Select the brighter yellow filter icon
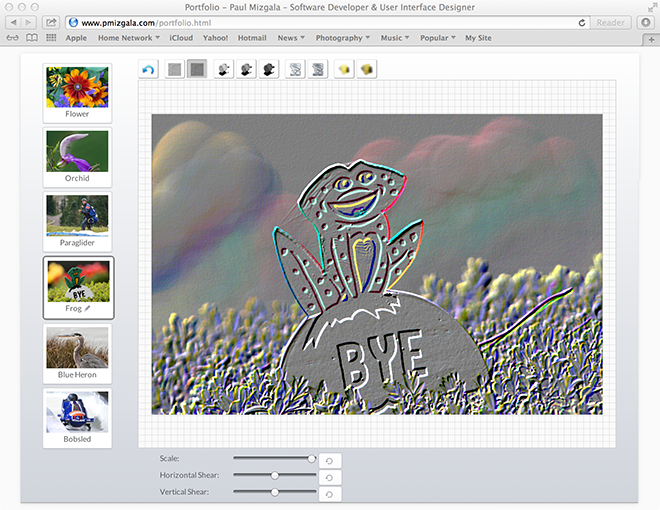 [x=344, y=69]
